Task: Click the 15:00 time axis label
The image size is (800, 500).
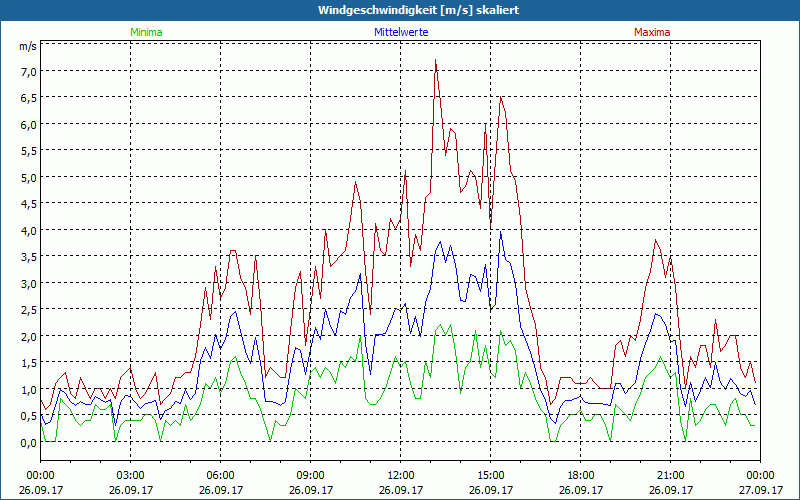Action: coord(491,476)
